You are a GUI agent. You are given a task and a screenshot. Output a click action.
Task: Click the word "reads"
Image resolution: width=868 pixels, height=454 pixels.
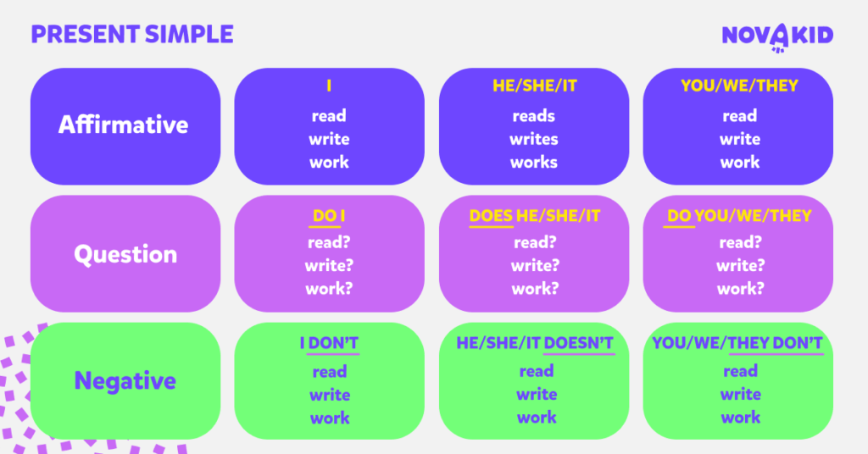click(x=534, y=116)
